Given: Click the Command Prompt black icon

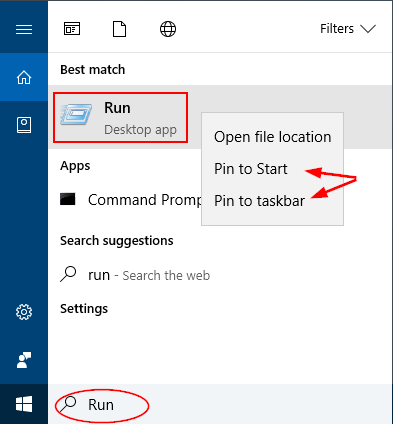Looking at the screenshot, I should coord(68,199).
